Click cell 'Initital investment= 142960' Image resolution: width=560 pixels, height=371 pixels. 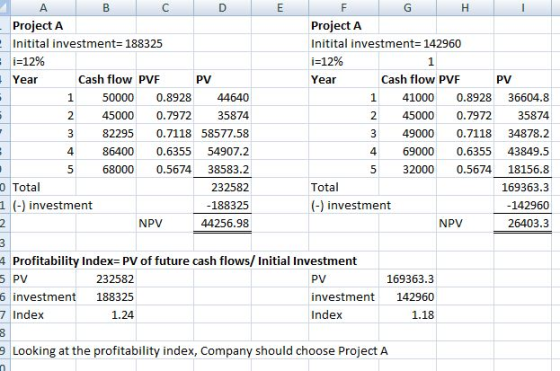tap(386, 44)
